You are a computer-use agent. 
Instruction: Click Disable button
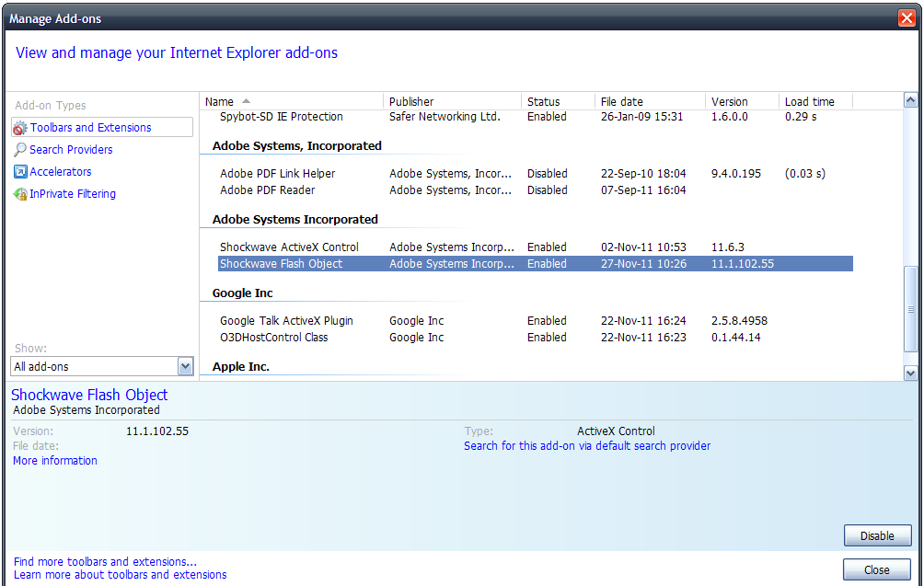(877, 536)
